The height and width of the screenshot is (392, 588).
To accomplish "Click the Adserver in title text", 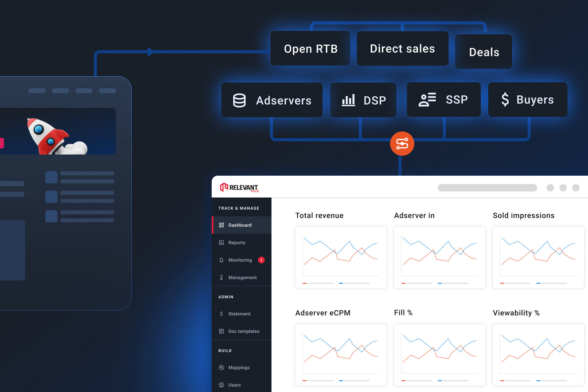I will click(x=414, y=216).
